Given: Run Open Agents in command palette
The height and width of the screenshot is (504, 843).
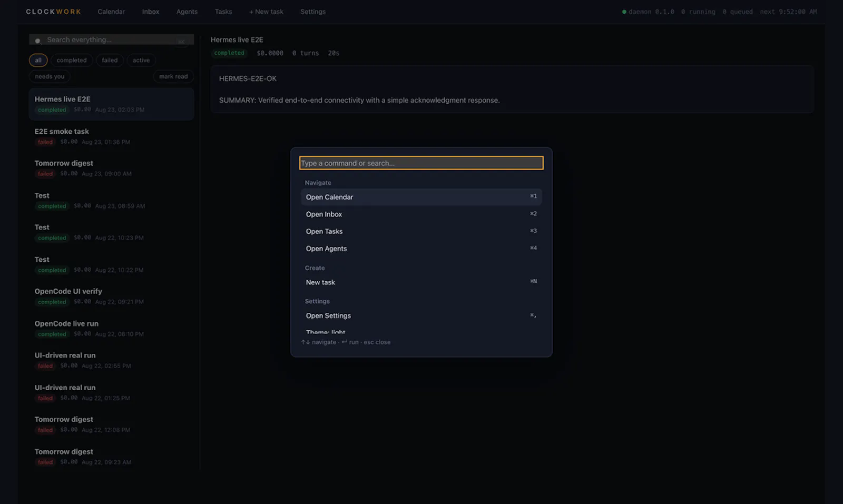Looking at the screenshot, I should click(x=421, y=249).
